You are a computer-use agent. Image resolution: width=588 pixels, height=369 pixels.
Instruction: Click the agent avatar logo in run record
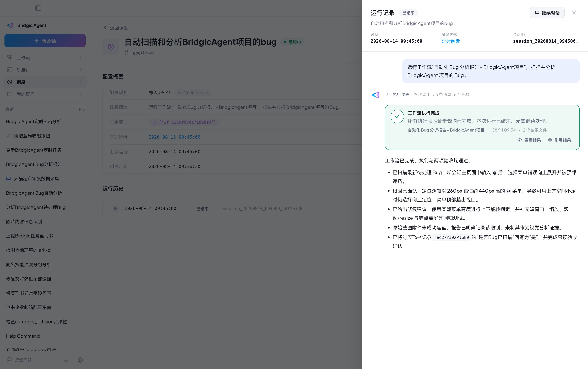pos(376,95)
